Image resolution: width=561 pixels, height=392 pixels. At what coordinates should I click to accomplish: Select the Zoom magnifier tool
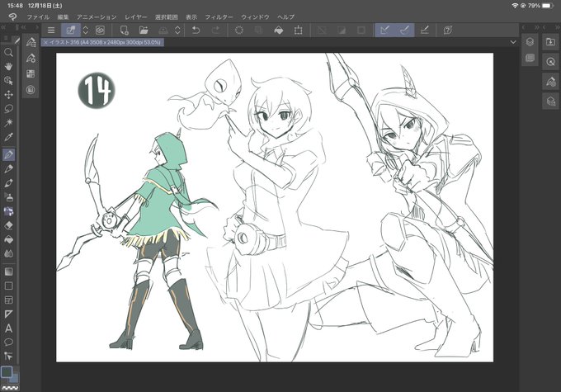[x=8, y=53]
